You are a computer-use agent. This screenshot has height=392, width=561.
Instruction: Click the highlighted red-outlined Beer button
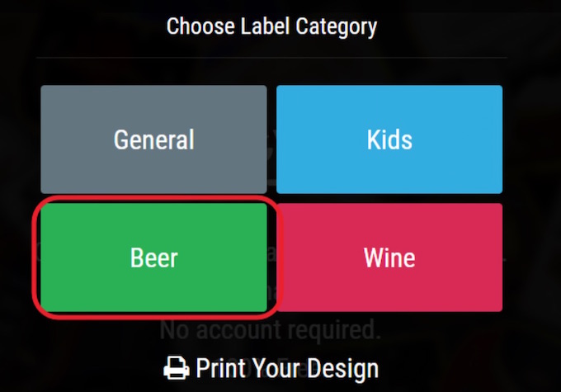(154, 258)
